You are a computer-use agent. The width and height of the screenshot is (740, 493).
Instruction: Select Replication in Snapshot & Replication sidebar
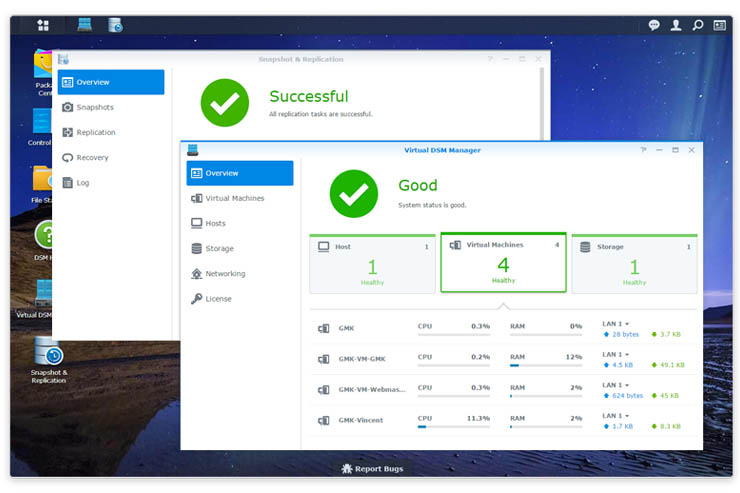96,132
